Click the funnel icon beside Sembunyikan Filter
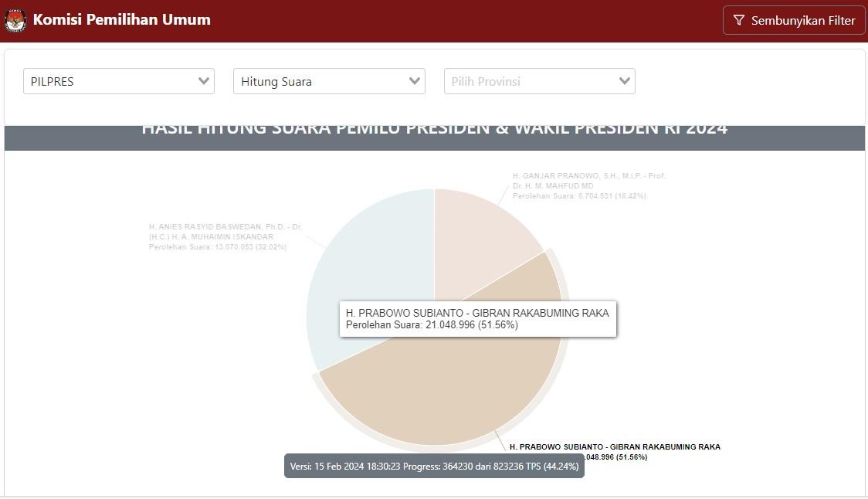Viewport: 868px width, 499px height. click(739, 21)
